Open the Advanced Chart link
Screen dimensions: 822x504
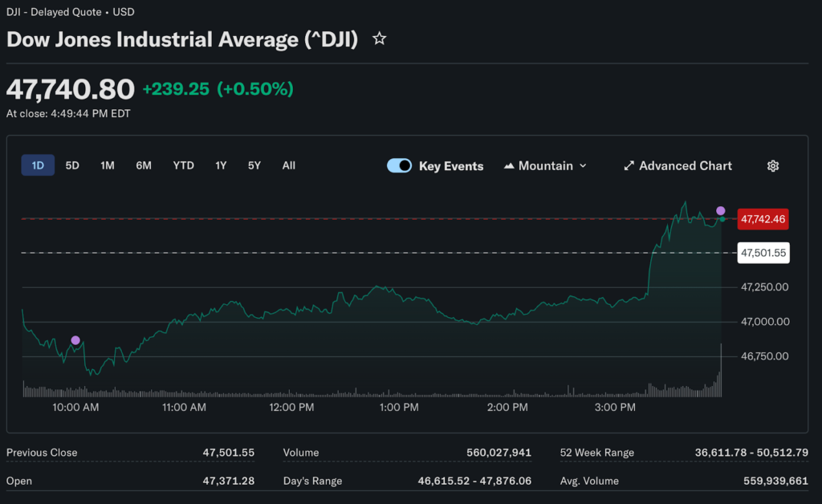click(685, 166)
